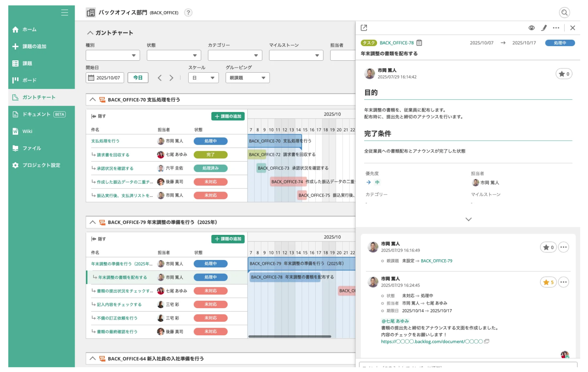The image size is (588, 372).
Task: Open the BACK_OFFICE-79 link in comment
Action: [x=436, y=261]
